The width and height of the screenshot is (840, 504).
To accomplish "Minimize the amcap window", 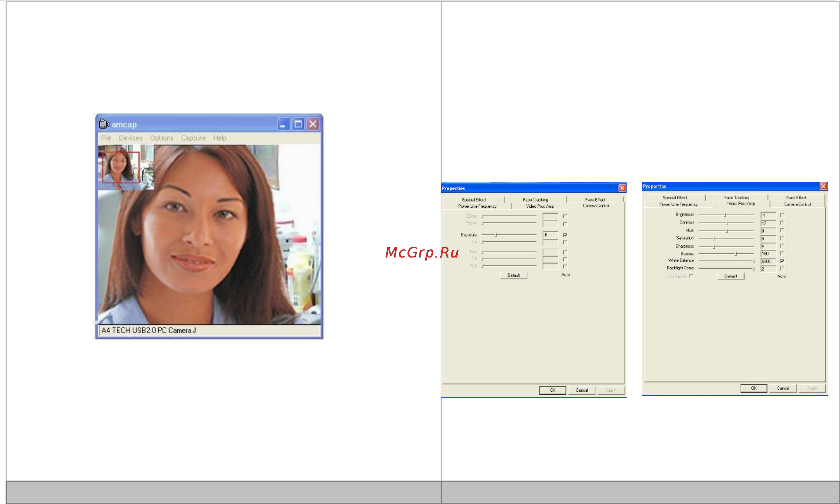I will [x=283, y=124].
